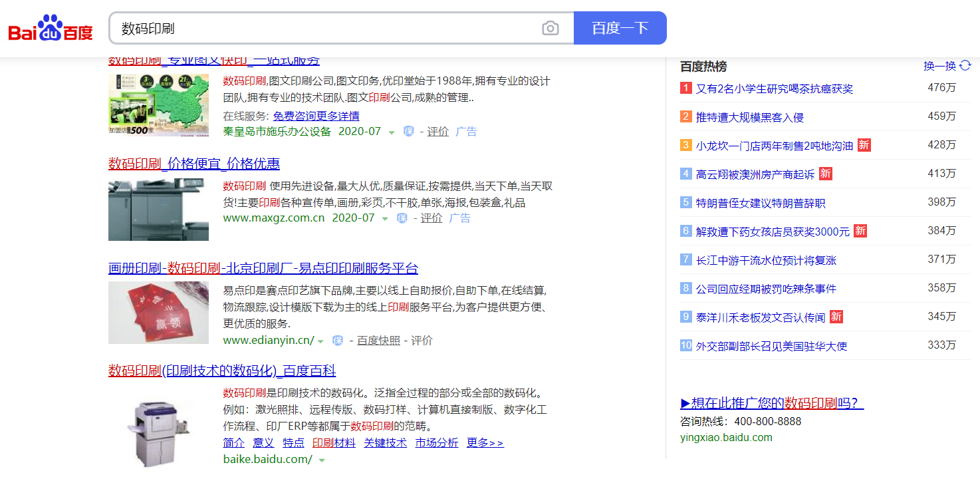Click the red rank 1 badge in 百度热榜
Screen dimensions: 980x487
(x=685, y=87)
